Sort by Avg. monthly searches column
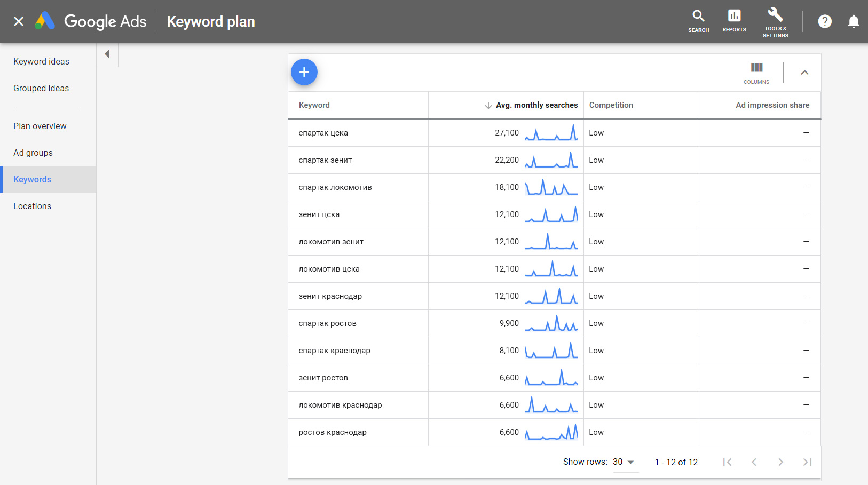868x485 pixels. coord(536,105)
